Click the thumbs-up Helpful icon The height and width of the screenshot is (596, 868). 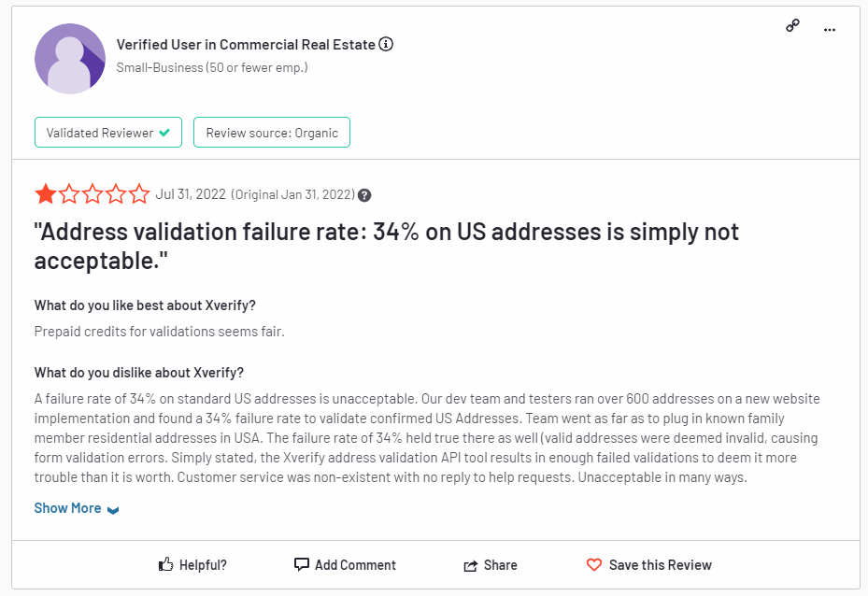[x=166, y=564]
